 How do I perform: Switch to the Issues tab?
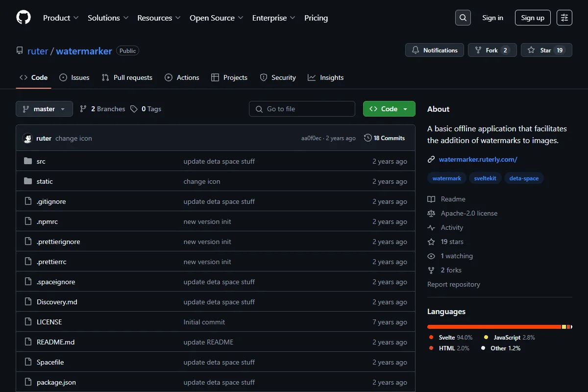click(74, 77)
